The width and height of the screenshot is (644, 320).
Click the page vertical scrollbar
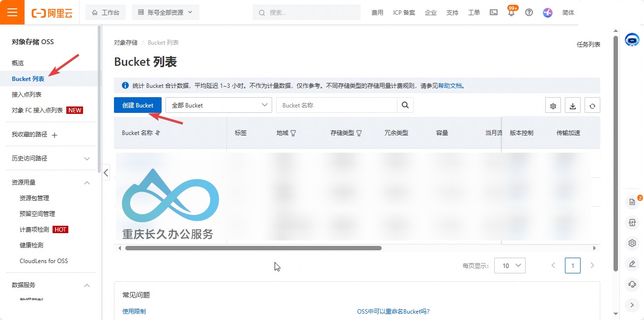tap(616, 153)
